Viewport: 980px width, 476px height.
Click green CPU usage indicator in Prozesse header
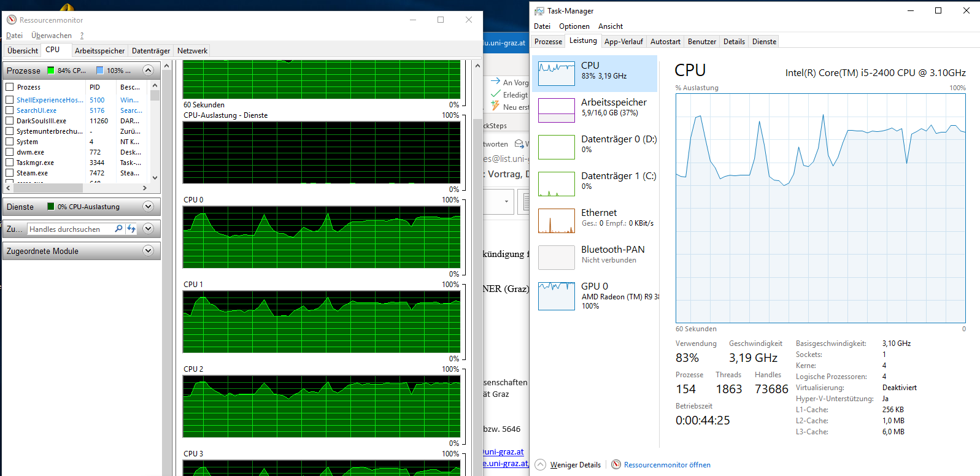(x=51, y=71)
